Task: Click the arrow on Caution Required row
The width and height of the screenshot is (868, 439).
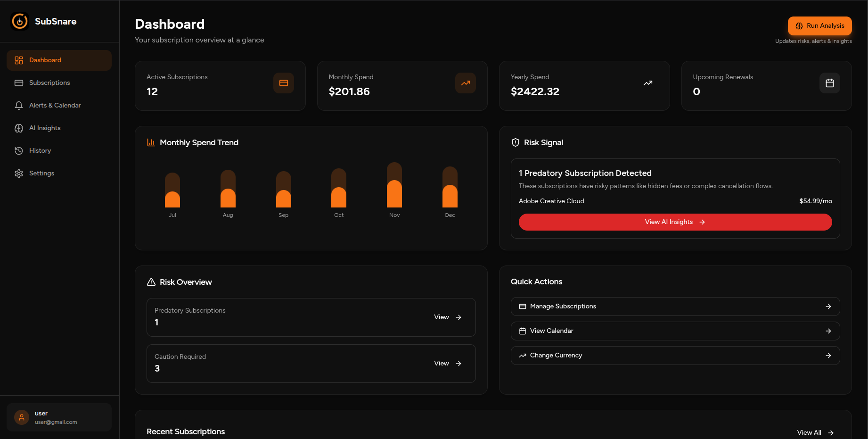Action: click(x=459, y=364)
